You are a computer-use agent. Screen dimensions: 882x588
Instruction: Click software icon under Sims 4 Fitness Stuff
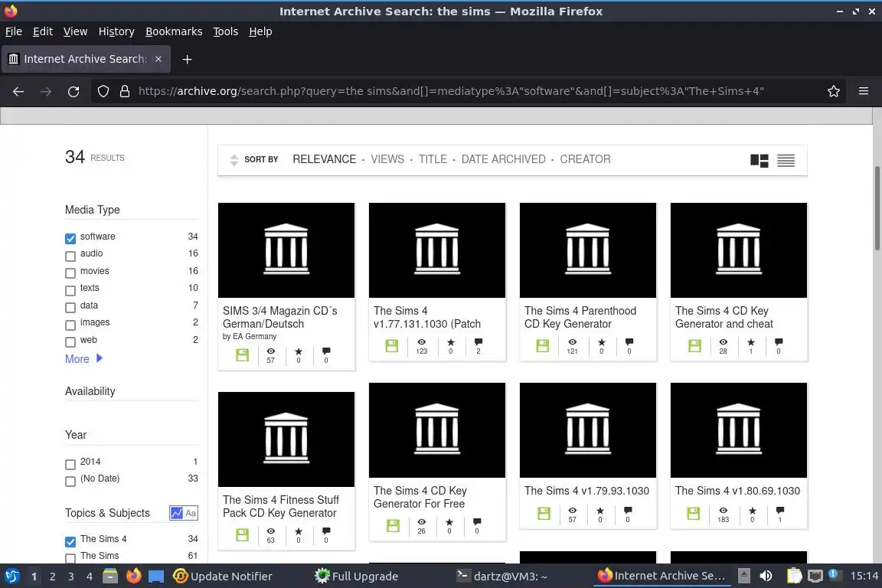pyautogui.click(x=243, y=534)
